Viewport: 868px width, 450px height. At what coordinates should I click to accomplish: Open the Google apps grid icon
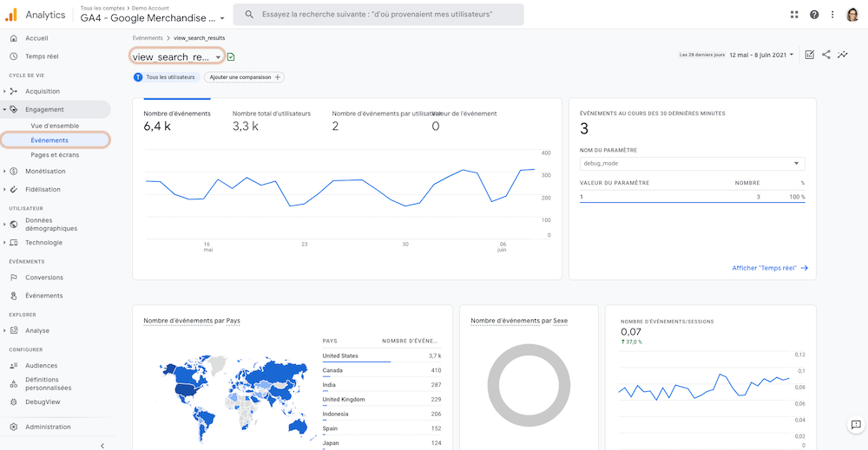[794, 15]
